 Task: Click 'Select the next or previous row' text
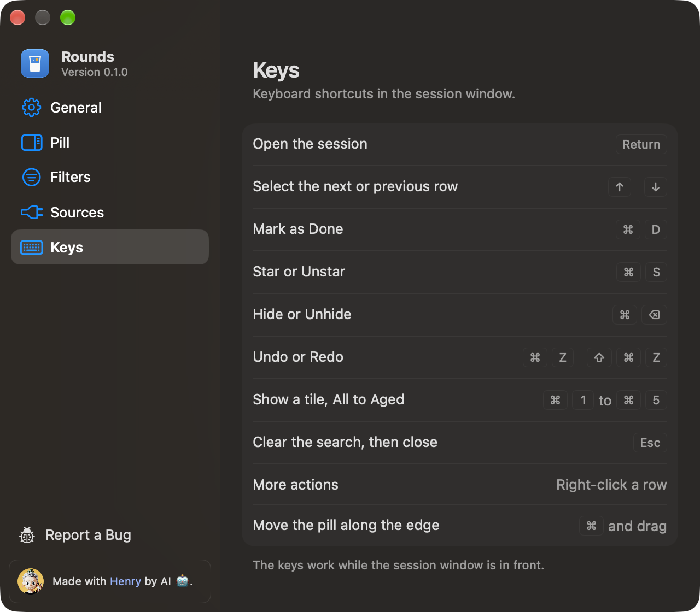click(355, 186)
